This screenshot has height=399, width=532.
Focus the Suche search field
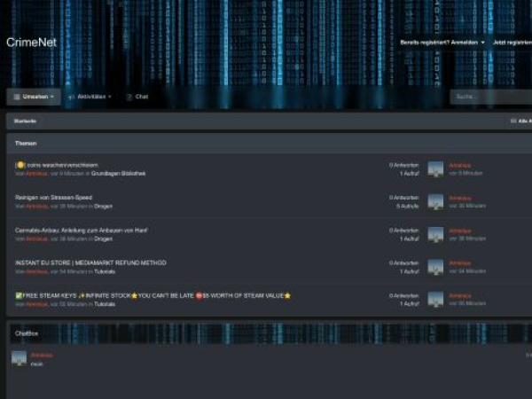click(491, 97)
